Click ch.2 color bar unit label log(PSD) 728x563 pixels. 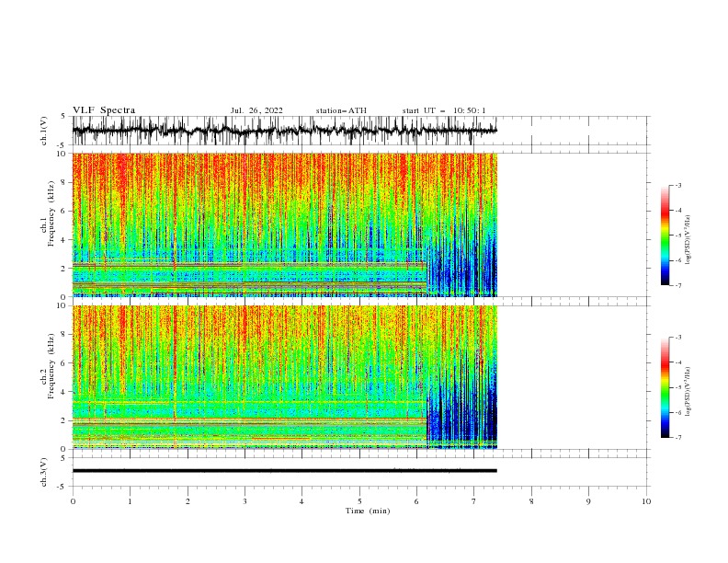coord(688,392)
